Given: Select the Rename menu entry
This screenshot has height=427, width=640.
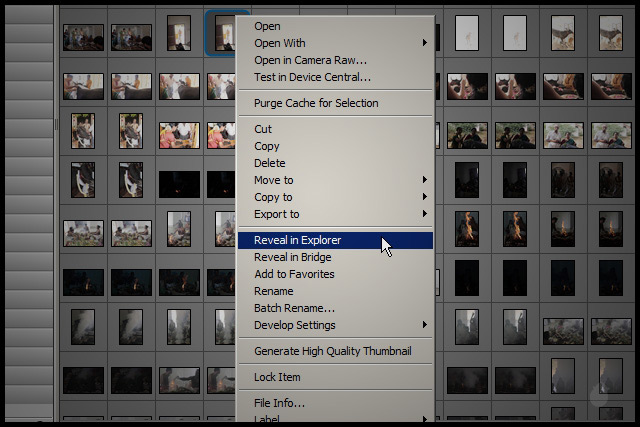Looking at the screenshot, I should point(274,291).
